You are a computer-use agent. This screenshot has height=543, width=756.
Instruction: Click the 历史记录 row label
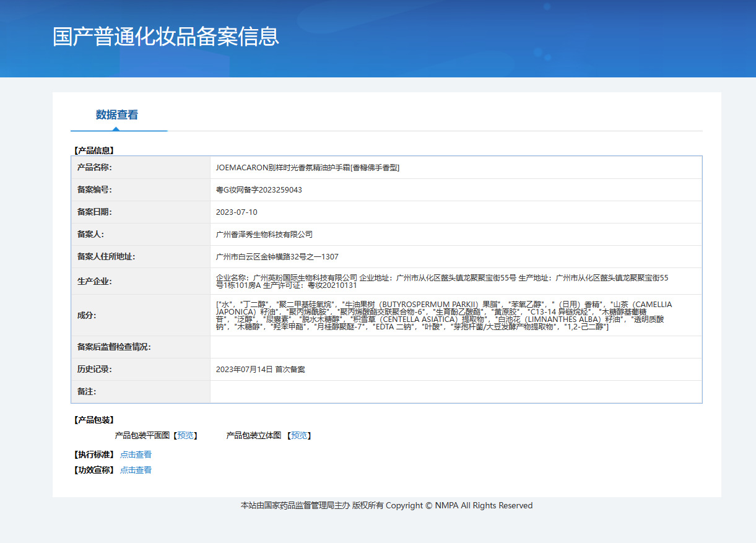click(x=94, y=369)
